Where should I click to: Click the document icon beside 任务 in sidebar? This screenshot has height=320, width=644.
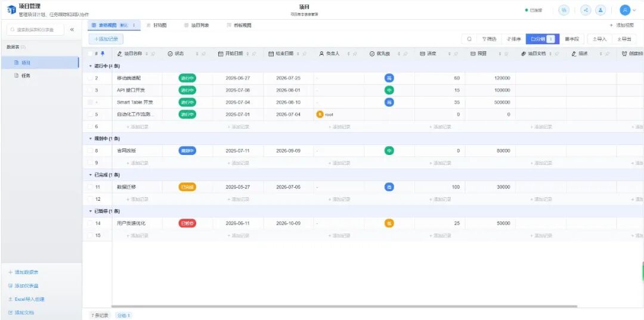(x=17, y=76)
